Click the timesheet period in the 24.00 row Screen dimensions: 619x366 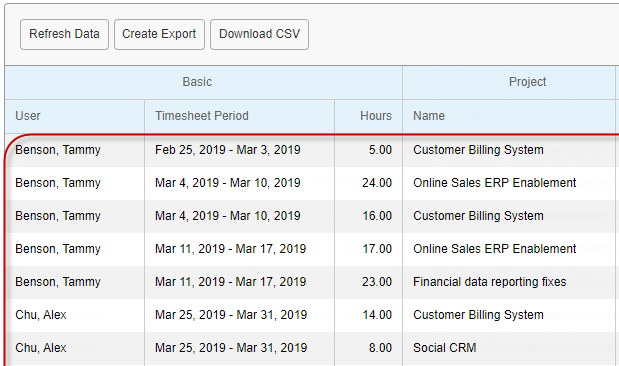(x=228, y=183)
